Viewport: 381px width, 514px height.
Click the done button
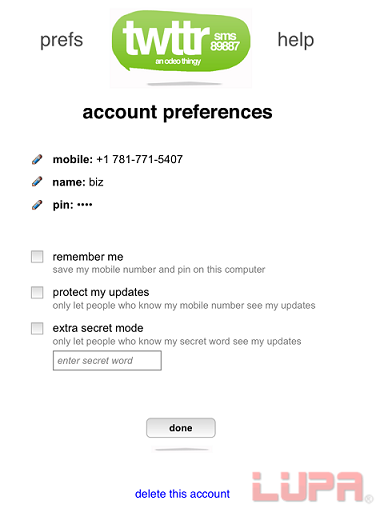pyautogui.click(x=181, y=428)
